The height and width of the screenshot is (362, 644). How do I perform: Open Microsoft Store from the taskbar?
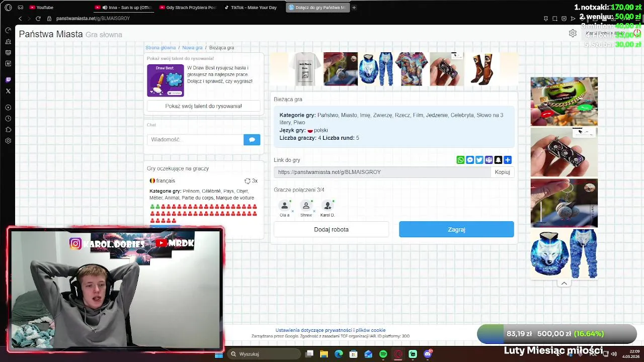[354, 354]
